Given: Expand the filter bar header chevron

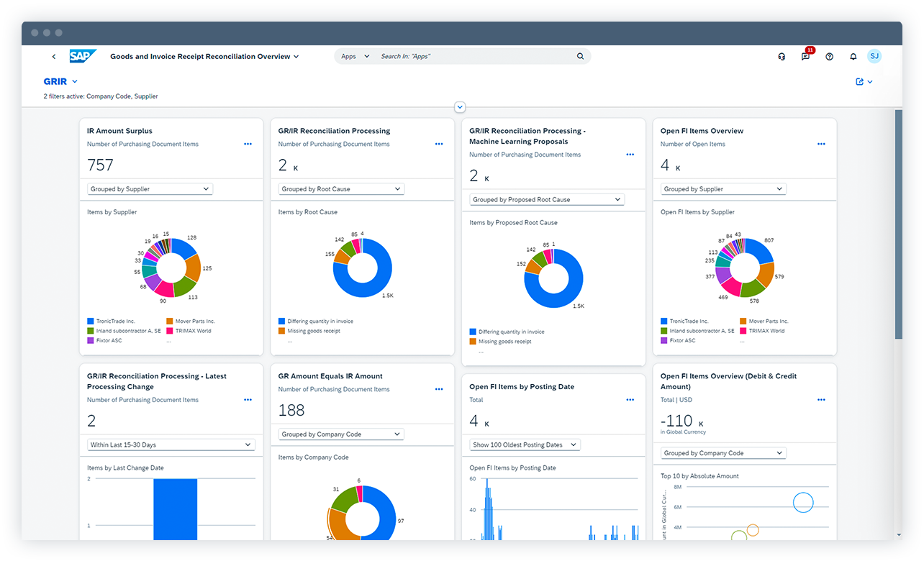Looking at the screenshot, I should tap(461, 107).
